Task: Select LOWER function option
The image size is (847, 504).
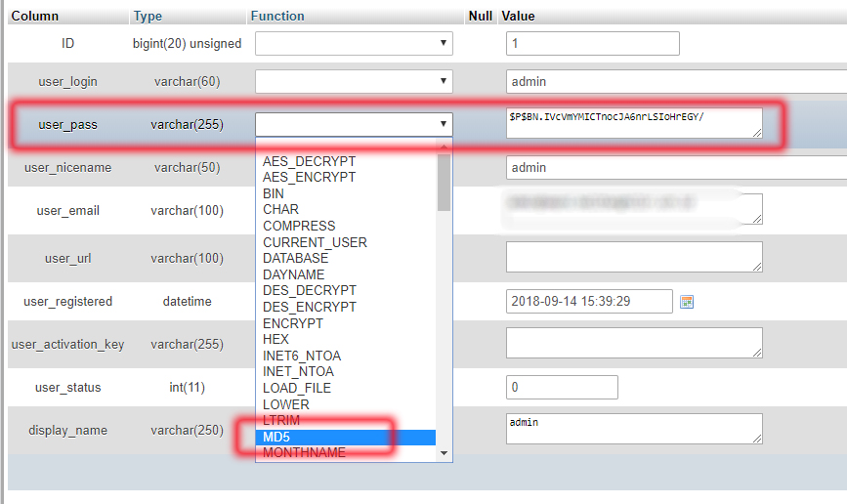Action: pos(285,404)
